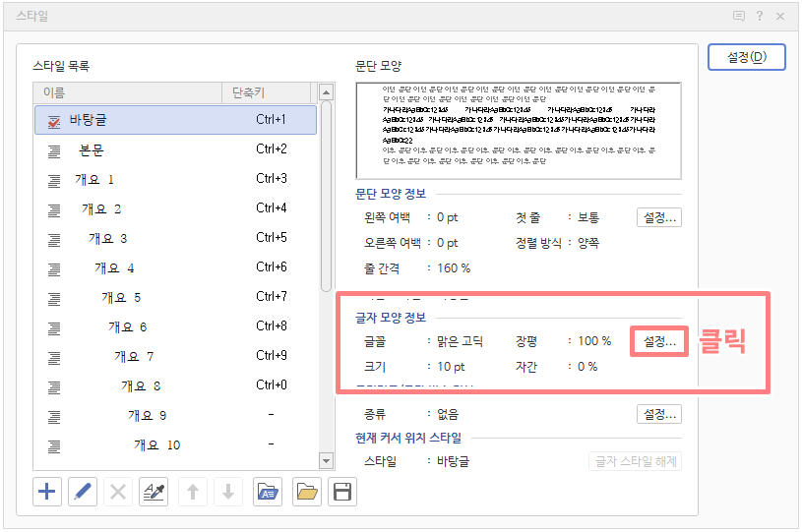Viewport: 802px width, 532px height.
Task: Click the 단축키 column header
Action: pos(267,93)
